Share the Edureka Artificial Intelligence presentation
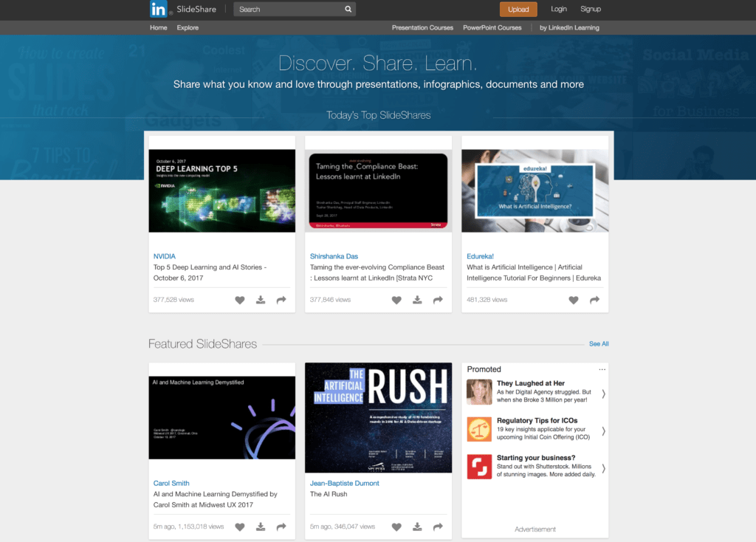 594,301
